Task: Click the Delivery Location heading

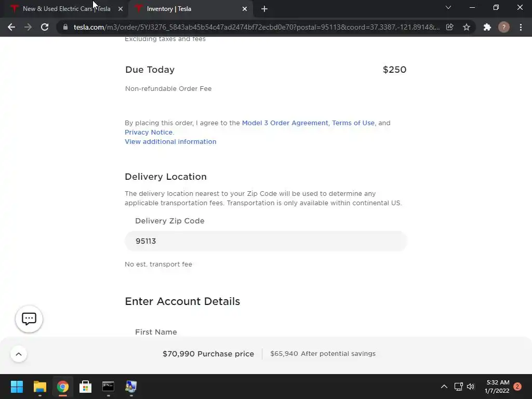Action: tap(166, 177)
